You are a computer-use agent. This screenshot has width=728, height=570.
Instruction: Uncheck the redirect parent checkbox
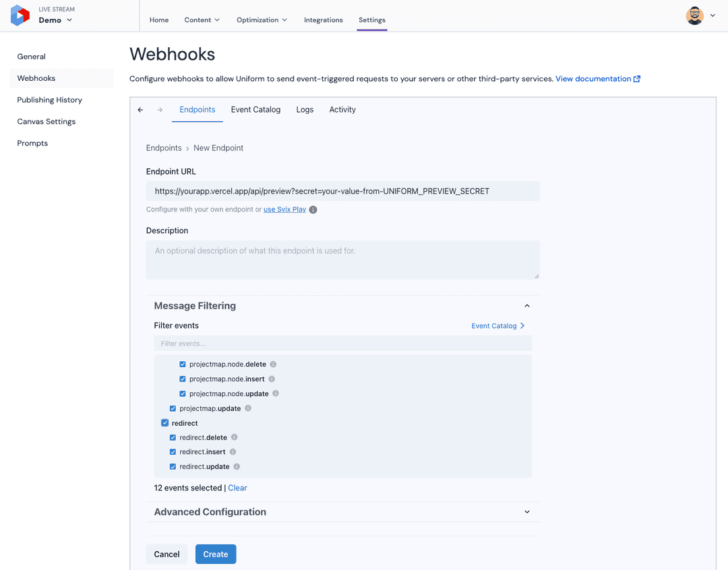point(165,423)
